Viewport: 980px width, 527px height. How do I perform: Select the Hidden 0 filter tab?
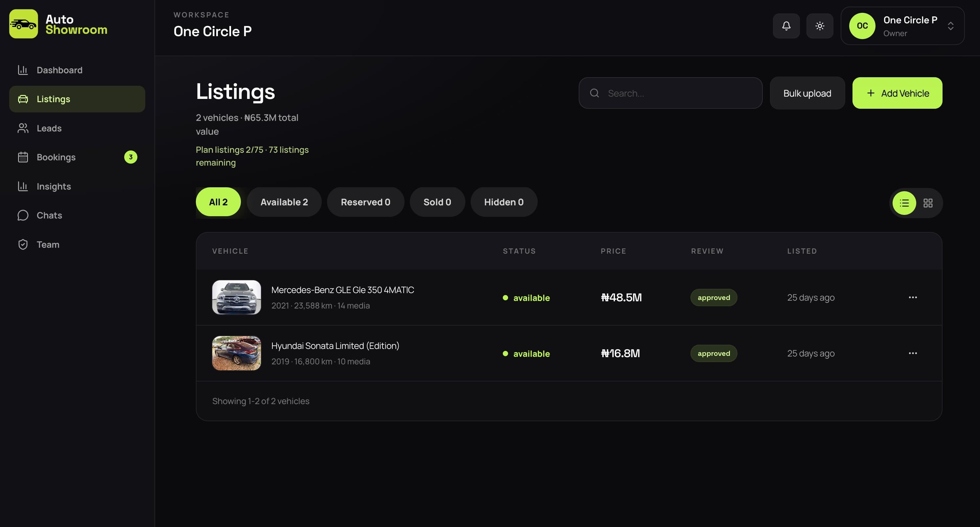[504, 202]
